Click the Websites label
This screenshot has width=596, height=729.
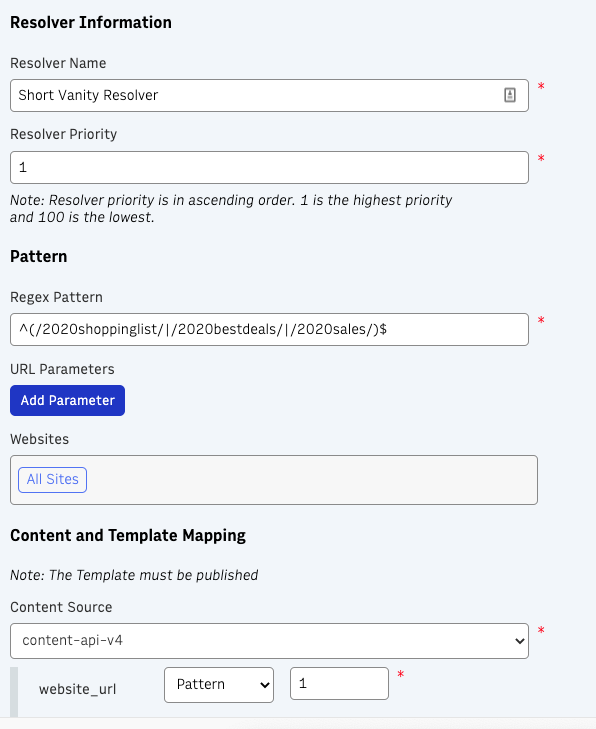[40, 439]
